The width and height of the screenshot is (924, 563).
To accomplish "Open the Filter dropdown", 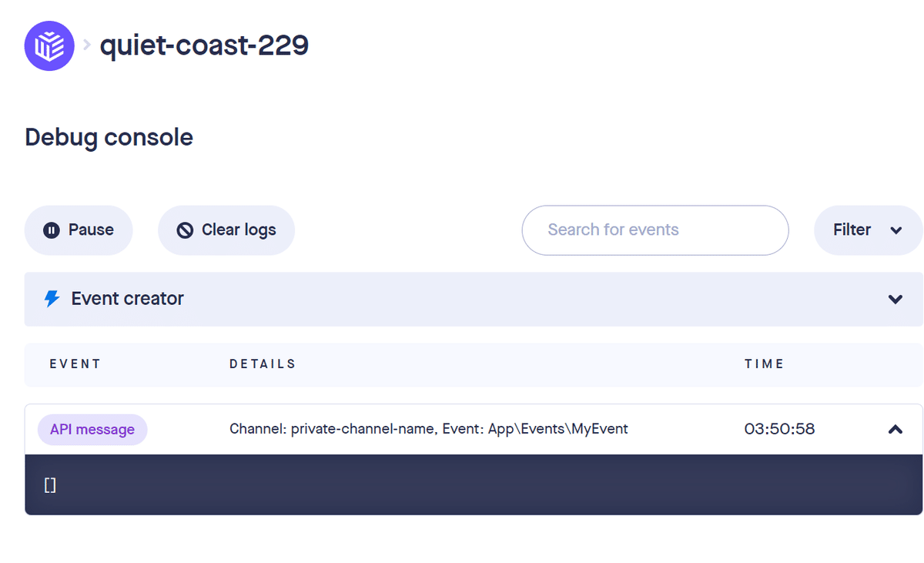I will point(869,230).
